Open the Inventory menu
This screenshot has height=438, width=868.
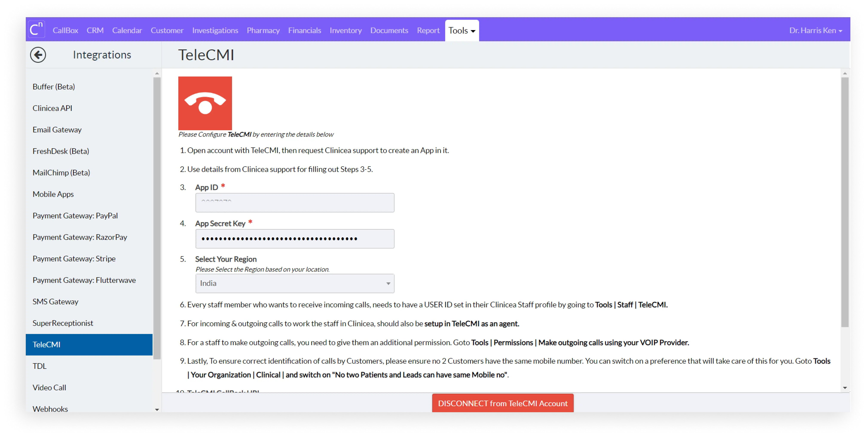point(346,30)
